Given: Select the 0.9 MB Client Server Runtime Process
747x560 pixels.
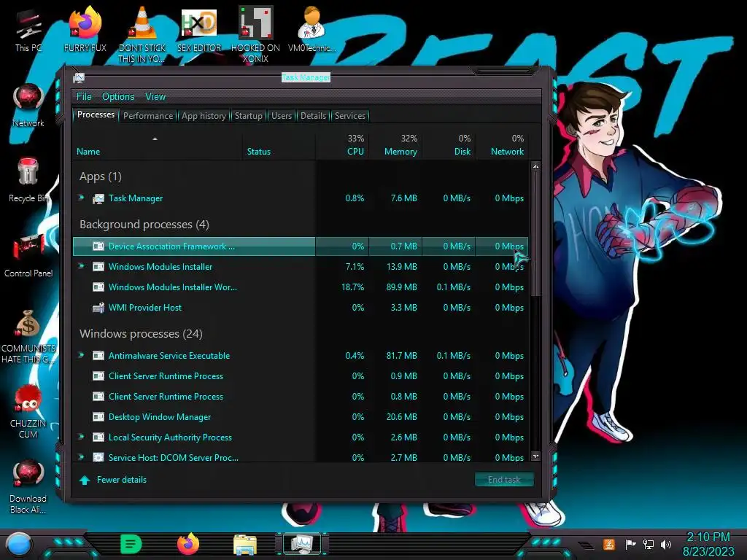Looking at the screenshot, I should coord(301,376).
